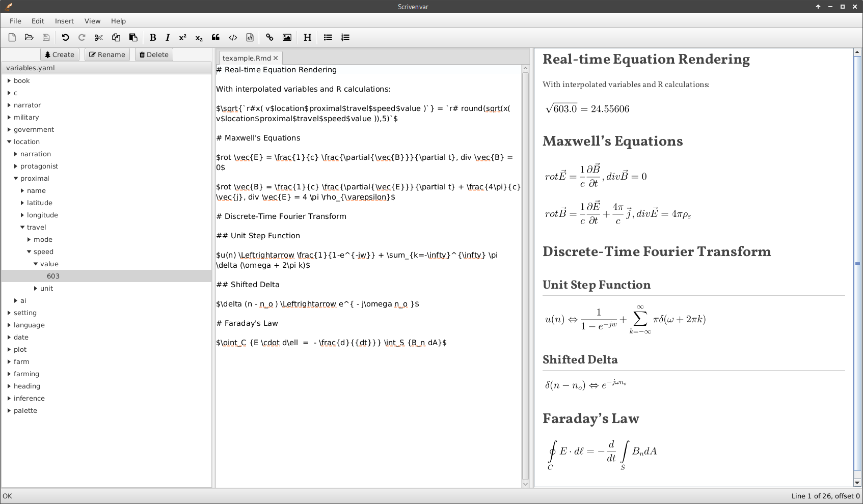Click the scissors Cut icon
This screenshot has width=863, height=504.
99,37
